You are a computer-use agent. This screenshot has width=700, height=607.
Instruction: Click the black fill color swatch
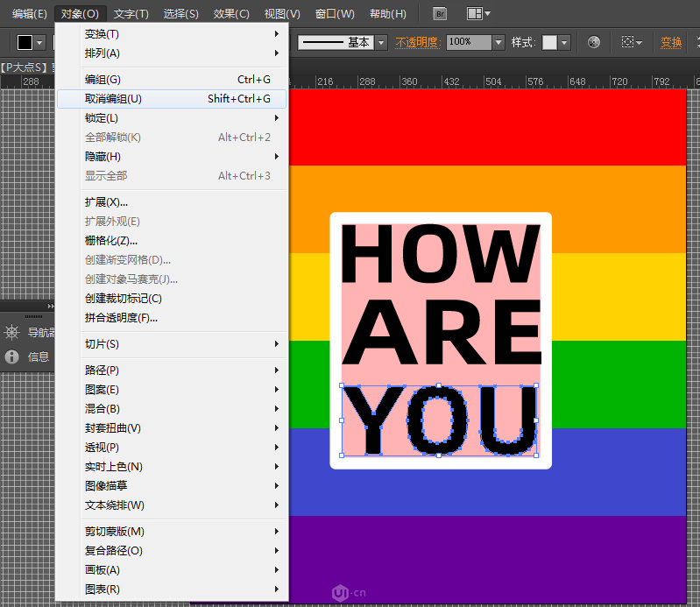(25, 42)
